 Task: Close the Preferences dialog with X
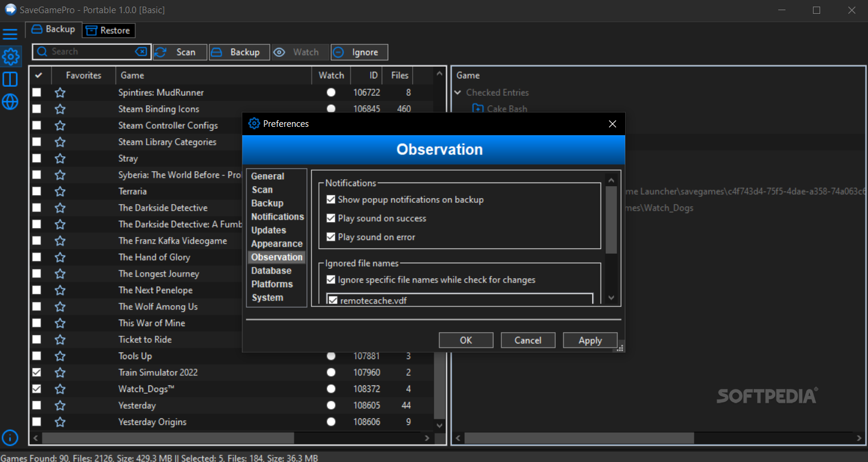612,124
